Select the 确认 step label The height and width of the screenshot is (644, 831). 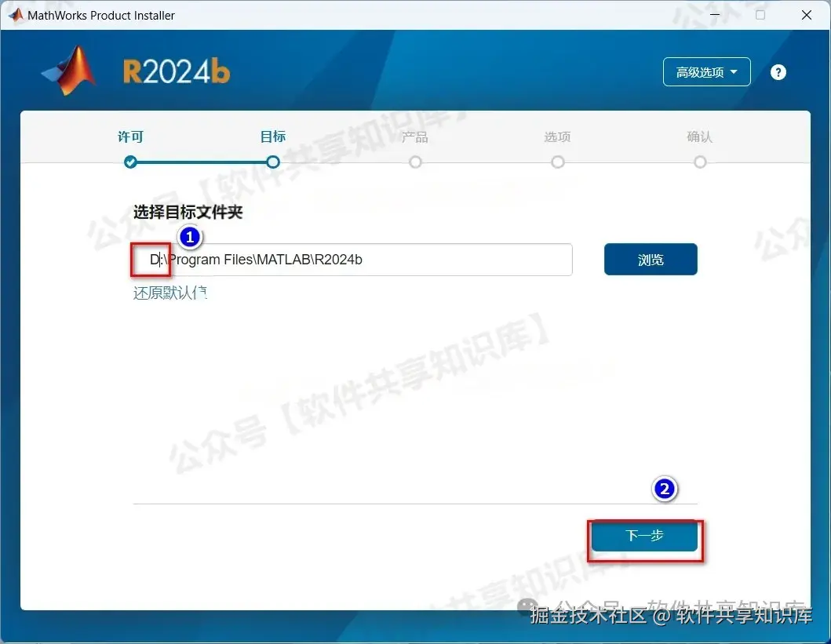coord(700,137)
